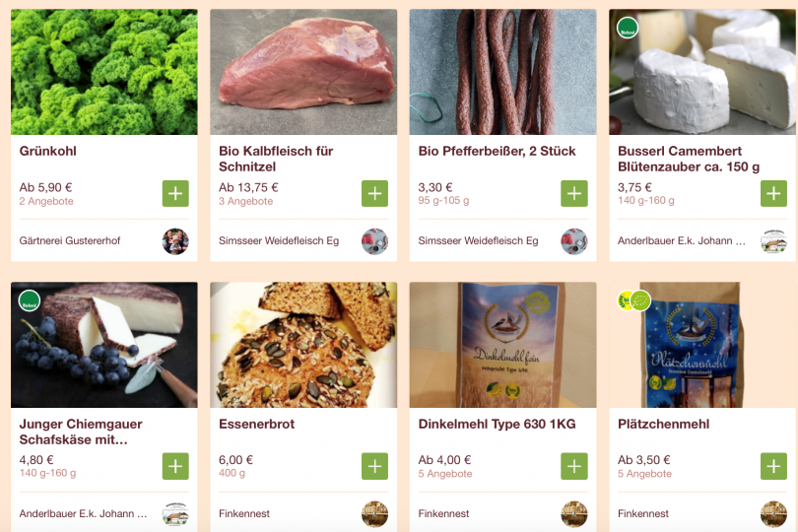Open Grünkohl product photo
This screenshot has width=798, height=532.
coord(103,72)
